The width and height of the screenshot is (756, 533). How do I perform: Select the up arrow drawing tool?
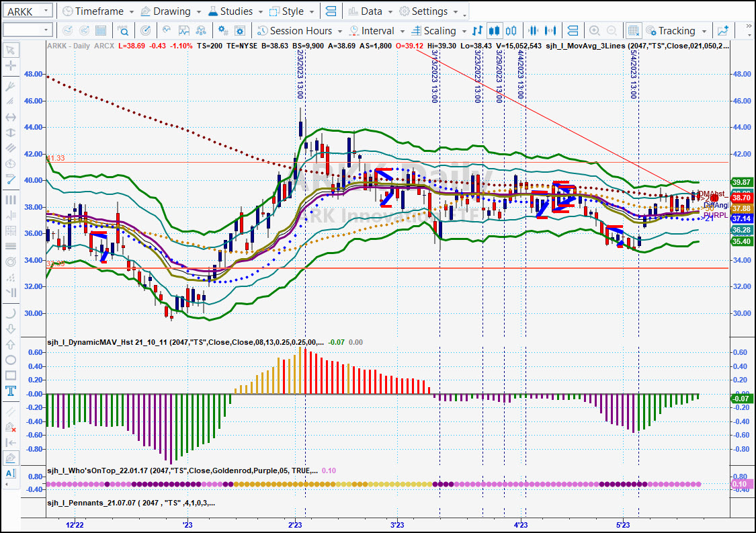(11, 344)
